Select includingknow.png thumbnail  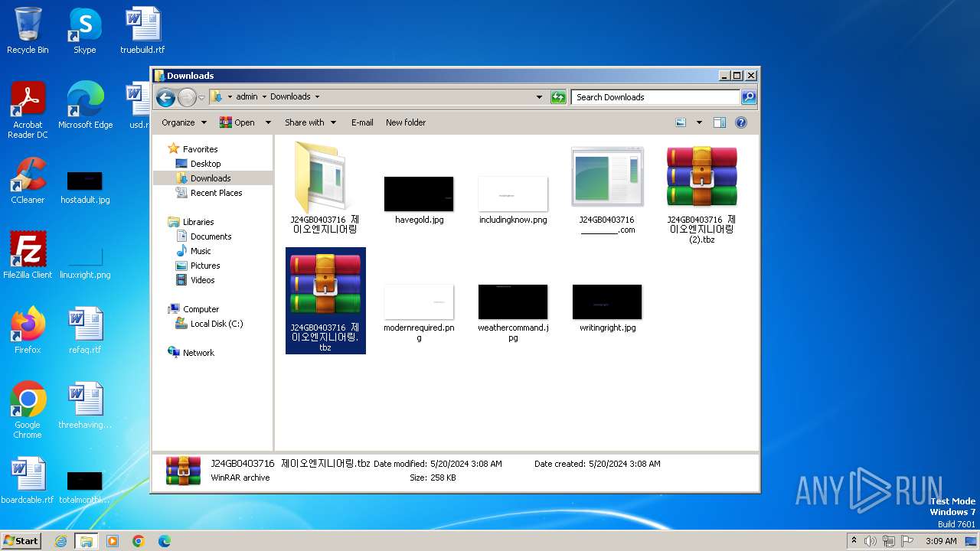pos(513,200)
